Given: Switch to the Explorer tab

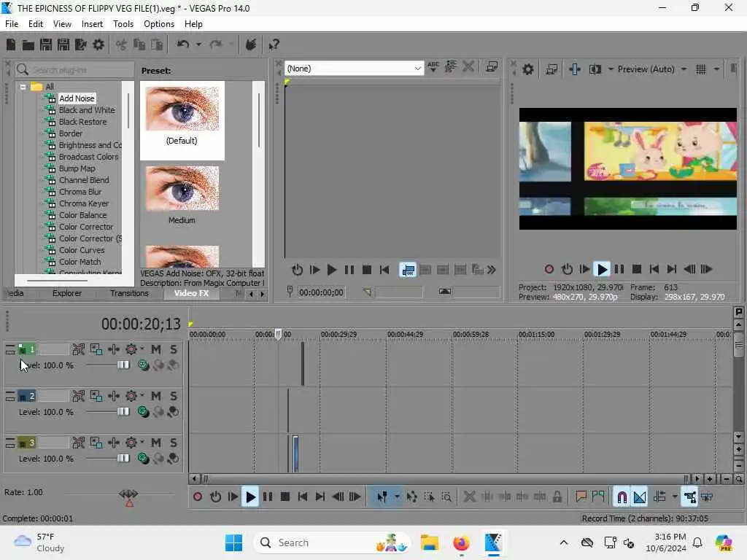Looking at the screenshot, I should [x=66, y=293].
